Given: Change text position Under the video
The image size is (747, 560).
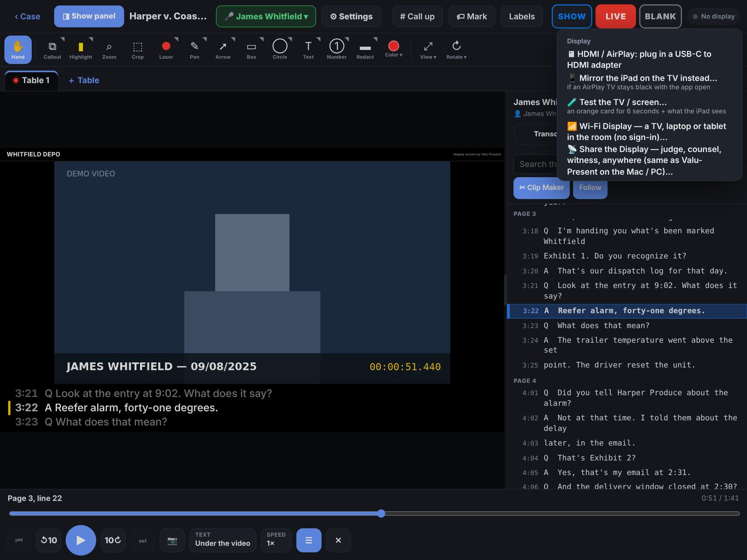Looking at the screenshot, I should coord(223,540).
